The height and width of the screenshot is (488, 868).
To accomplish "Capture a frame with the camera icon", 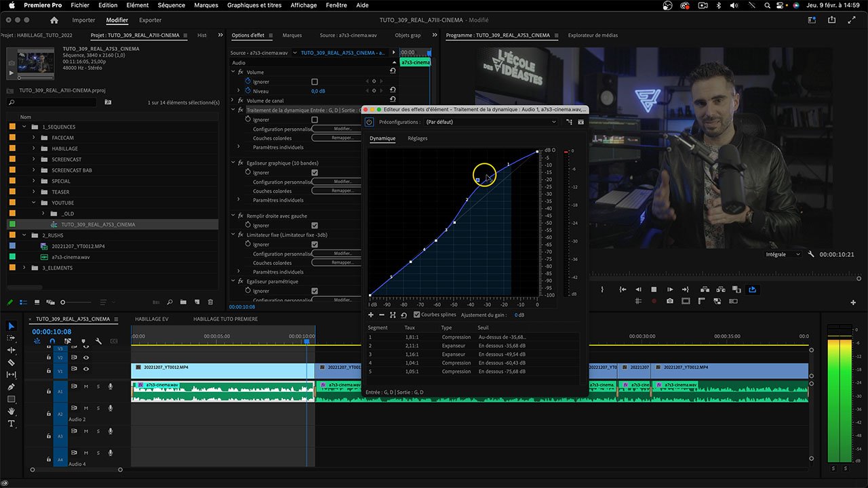I will pyautogui.click(x=670, y=301).
